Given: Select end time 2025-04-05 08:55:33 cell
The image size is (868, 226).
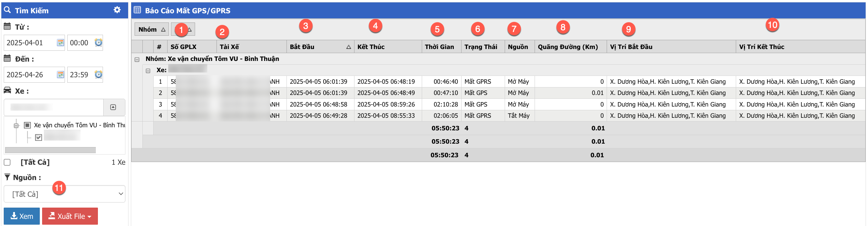Looking at the screenshot, I should coord(388,116).
